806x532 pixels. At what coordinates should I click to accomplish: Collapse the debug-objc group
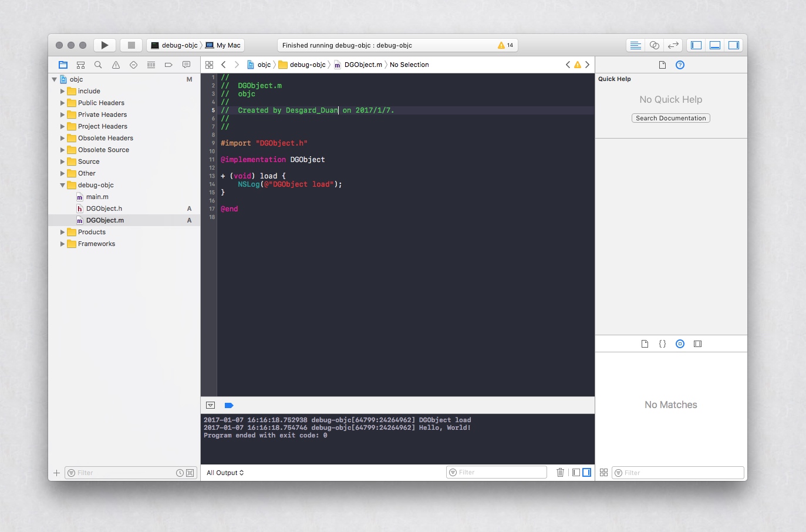(62, 185)
